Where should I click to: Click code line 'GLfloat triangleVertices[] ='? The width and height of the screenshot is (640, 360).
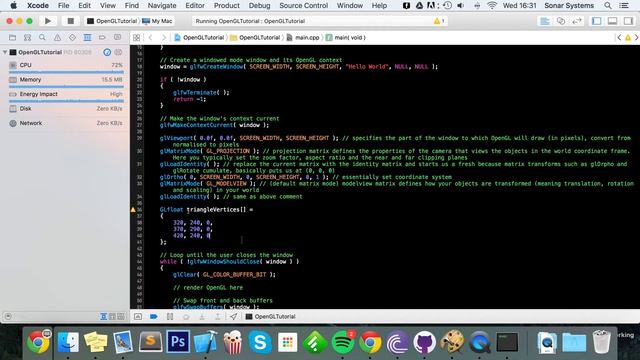click(206, 210)
